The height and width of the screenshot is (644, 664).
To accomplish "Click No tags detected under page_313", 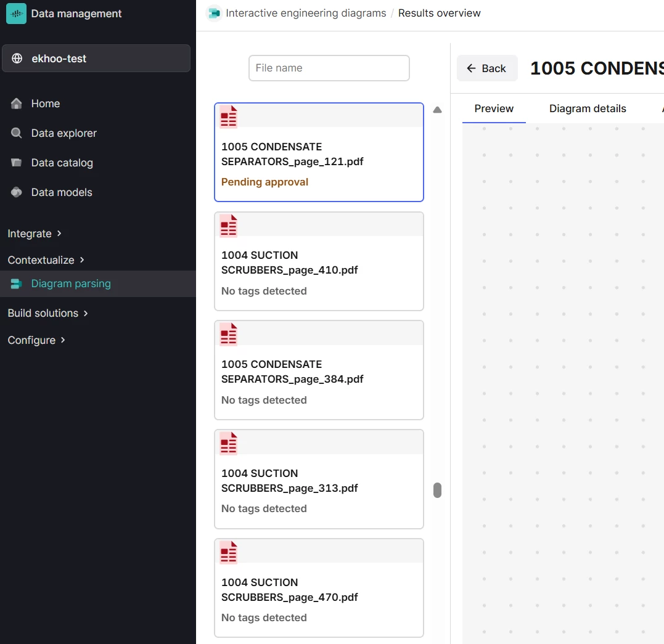I will coord(264,508).
